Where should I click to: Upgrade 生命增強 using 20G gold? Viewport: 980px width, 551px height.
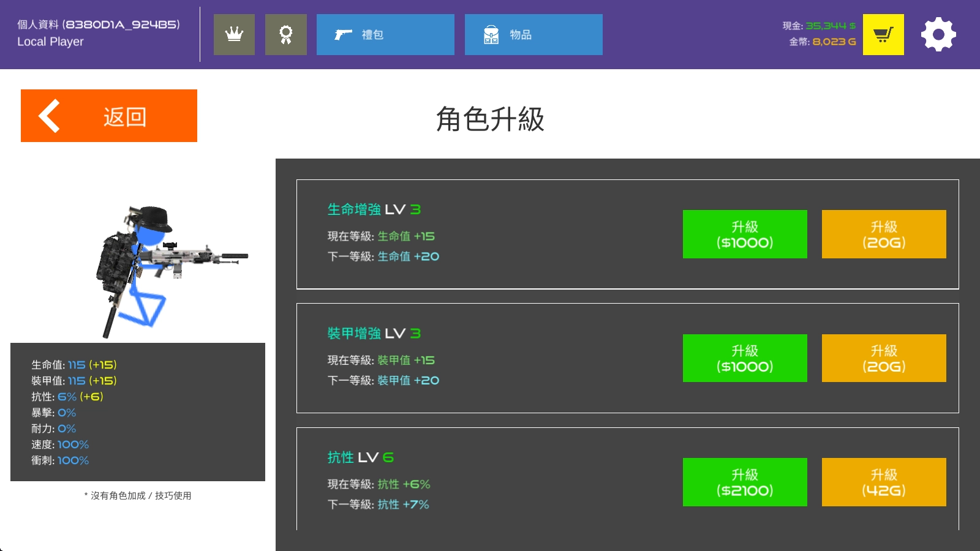(x=883, y=234)
